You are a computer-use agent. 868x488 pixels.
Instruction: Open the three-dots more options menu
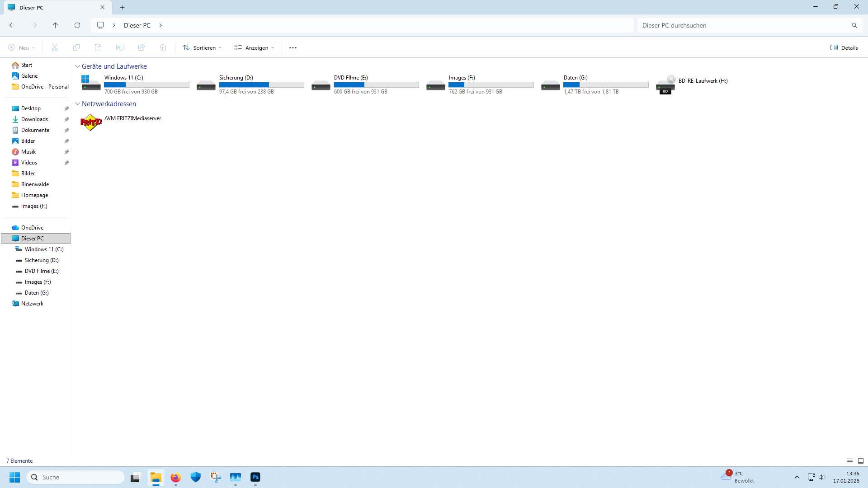tap(293, 48)
